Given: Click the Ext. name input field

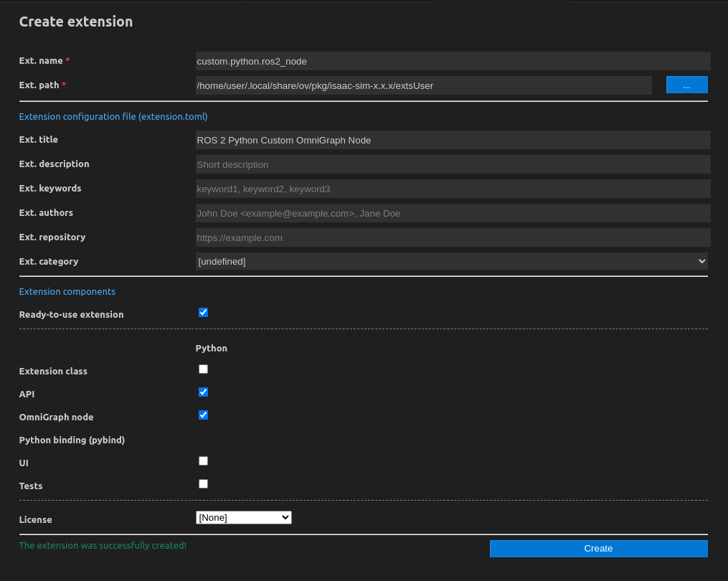Looking at the screenshot, I should (x=453, y=61).
